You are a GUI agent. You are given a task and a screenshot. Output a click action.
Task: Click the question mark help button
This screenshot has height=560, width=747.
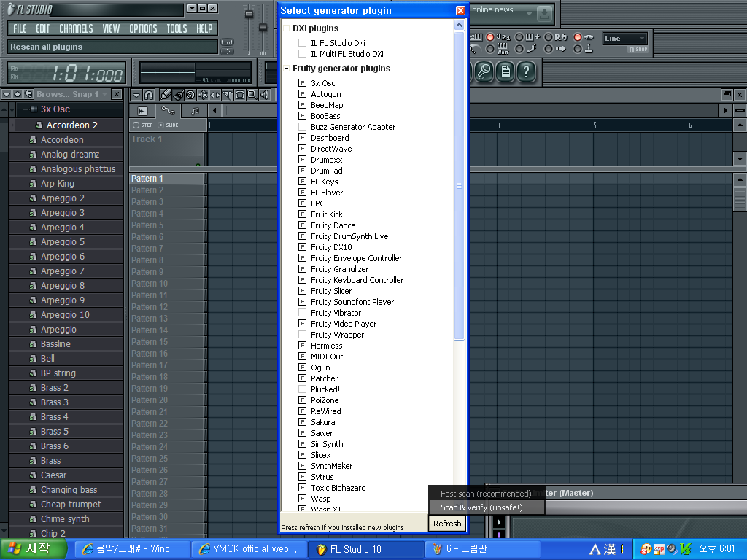[527, 72]
